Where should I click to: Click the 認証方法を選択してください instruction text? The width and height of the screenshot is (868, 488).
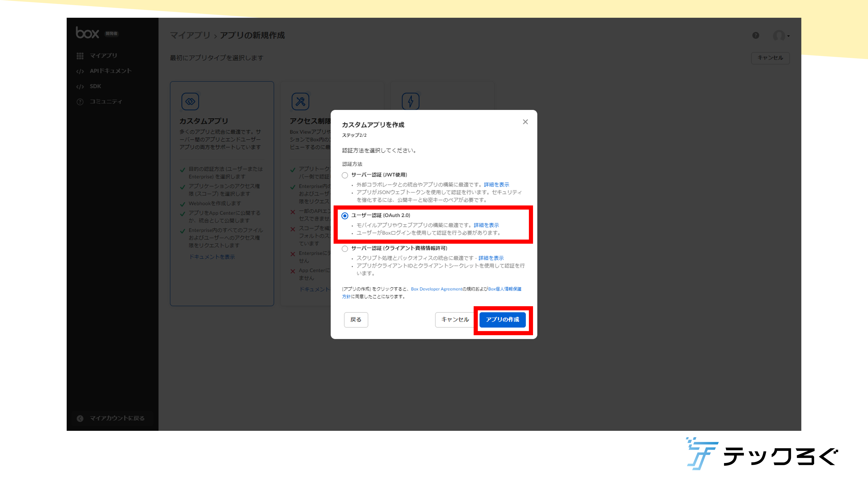point(380,151)
